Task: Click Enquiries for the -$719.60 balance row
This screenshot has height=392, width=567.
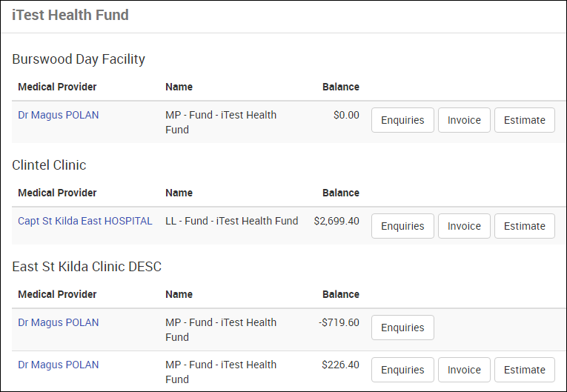Action: [402, 328]
